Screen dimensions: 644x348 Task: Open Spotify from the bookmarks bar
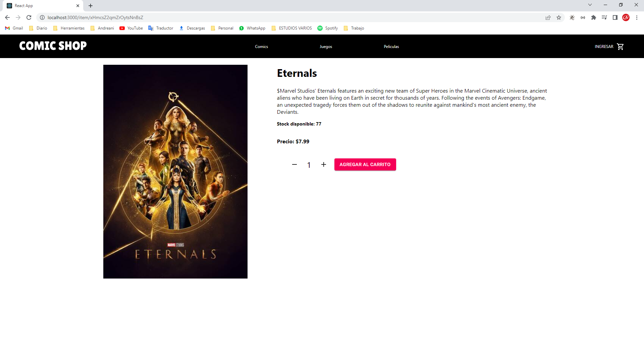click(328, 28)
